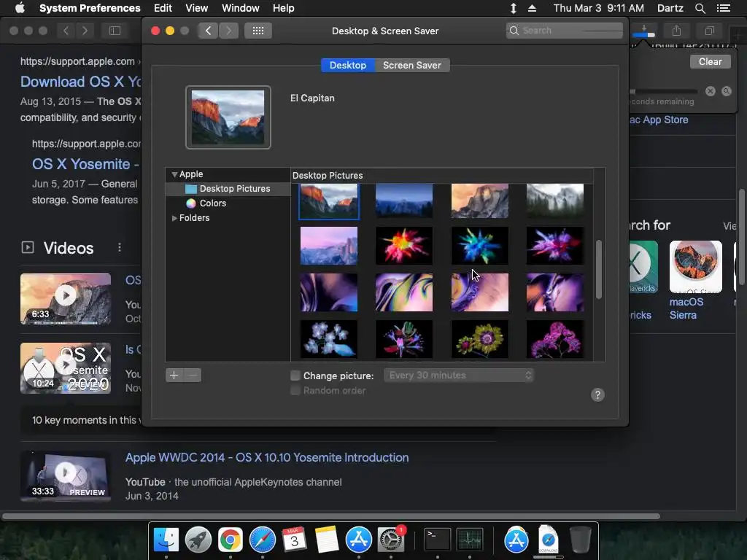This screenshot has height=560, width=747.
Task: Open the Apple menu
Action: pyautogui.click(x=20, y=8)
